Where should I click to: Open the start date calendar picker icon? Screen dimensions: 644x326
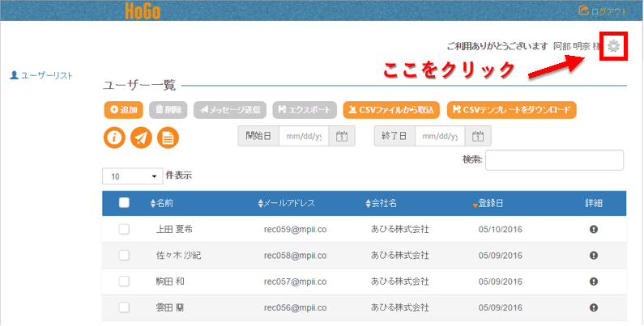point(342,136)
